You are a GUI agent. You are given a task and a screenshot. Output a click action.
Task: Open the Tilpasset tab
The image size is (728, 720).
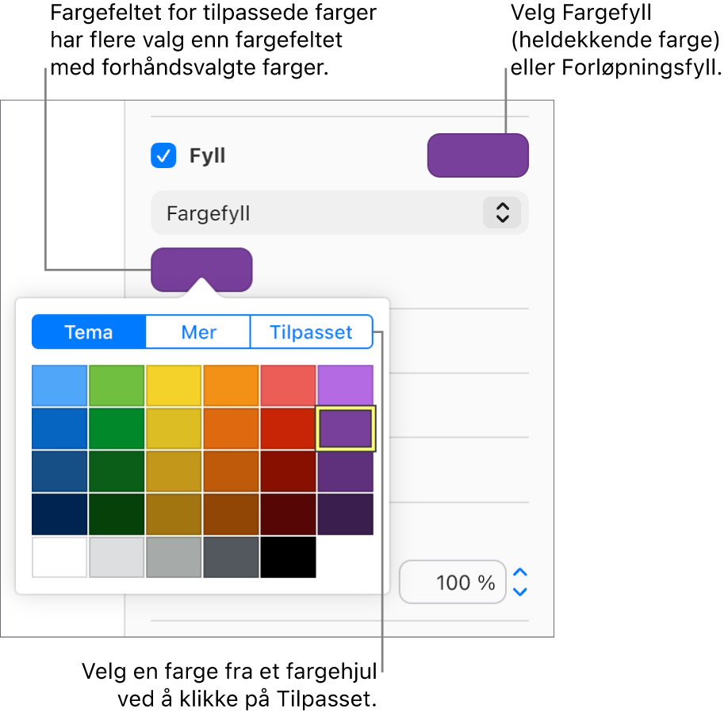point(311,332)
